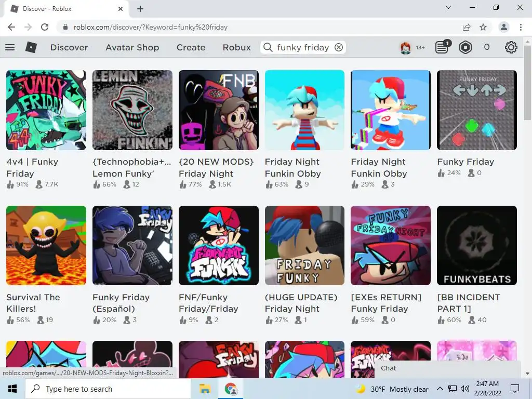
Task: Open Technophobia Lemon Funky' game link
Action: click(131, 168)
